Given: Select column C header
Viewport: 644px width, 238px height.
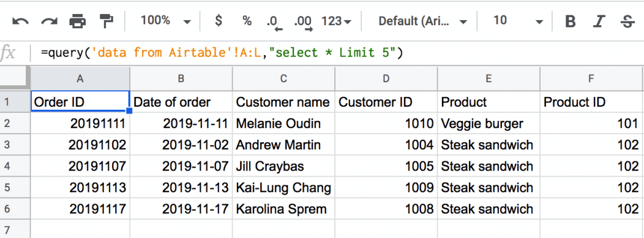Looking at the screenshot, I should (283, 79).
